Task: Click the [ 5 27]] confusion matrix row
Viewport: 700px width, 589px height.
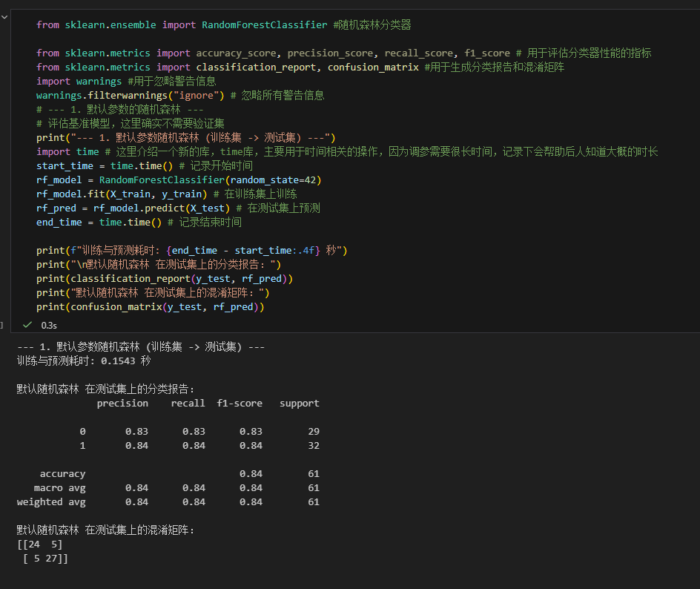Action: pos(45,559)
